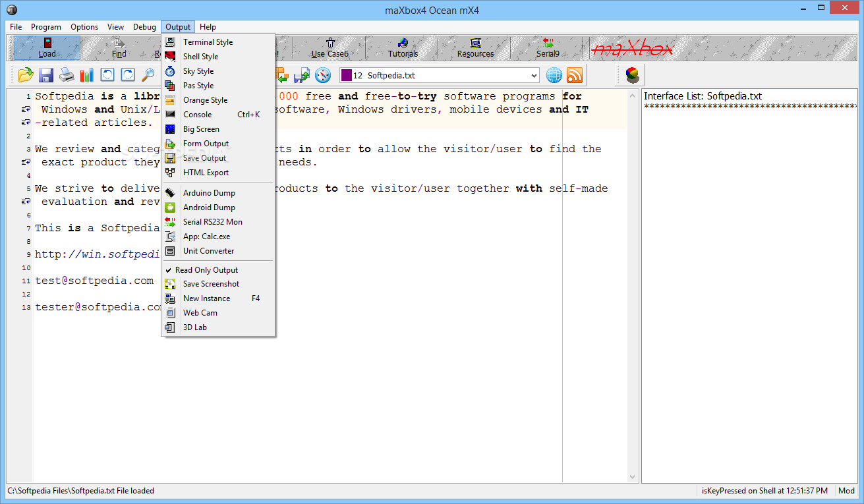Image resolution: width=864 pixels, height=504 pixels.
Task: Click the redo arrow icon
Action: (x=128, y=75)
